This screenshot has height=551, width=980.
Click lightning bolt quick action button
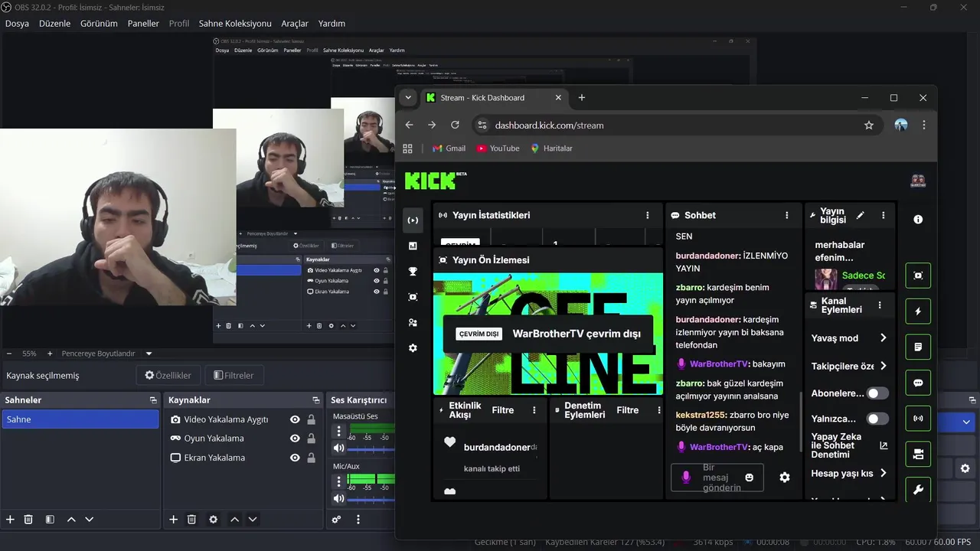[918, 311]
